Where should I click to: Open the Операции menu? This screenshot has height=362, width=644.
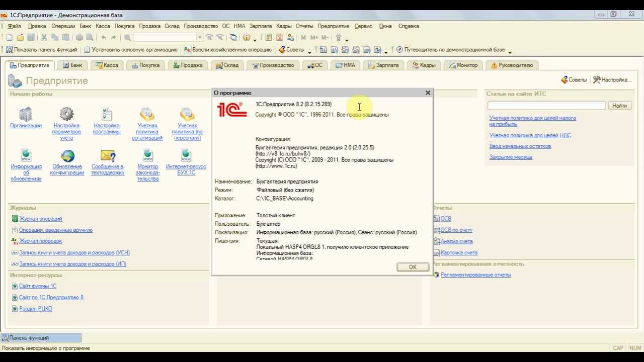pyautogui.click(x=63, y=26)
